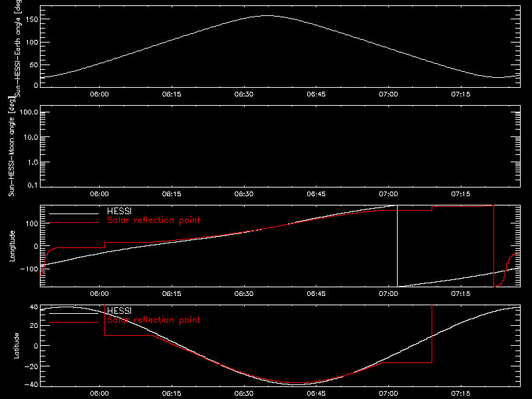Click the Sun-HESSI-Earth angle [deg] axis label
This screenshot has width=532, height=399.
(x=18, y=48)
